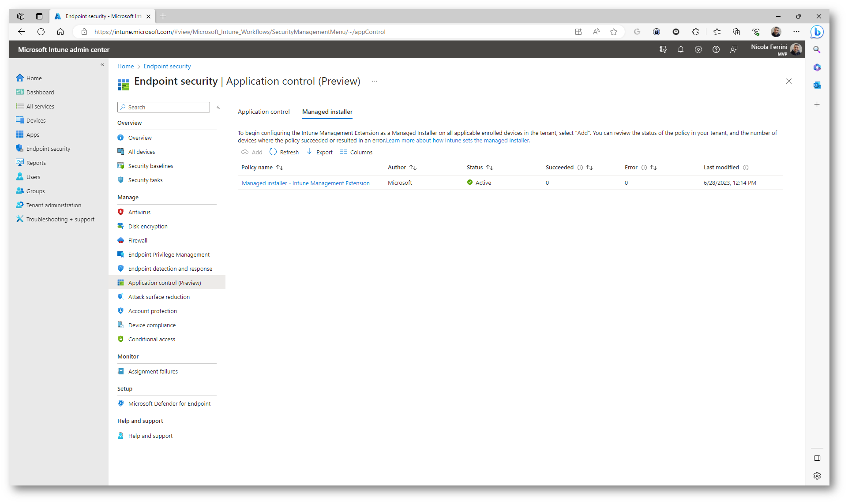Open Antivirus under Manage
The width and height of the screenshot is (848, 504).
(139, 212)
